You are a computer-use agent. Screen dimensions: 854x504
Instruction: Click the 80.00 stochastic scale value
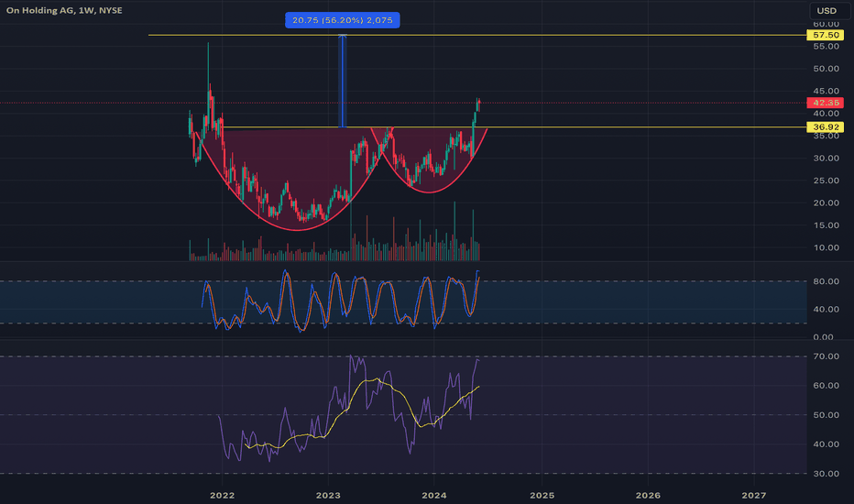827,281
